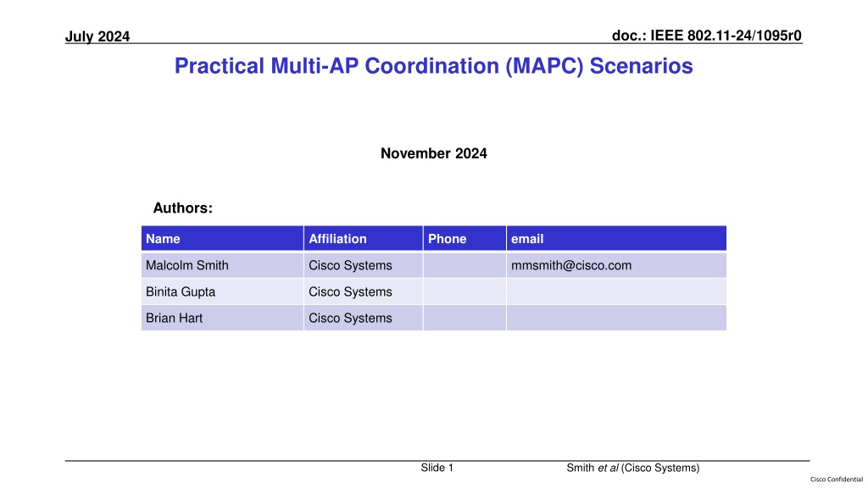Click Cisco Systems in Malcolm Smith's row
The image size is (868, 488).
(x=350, y=265)
